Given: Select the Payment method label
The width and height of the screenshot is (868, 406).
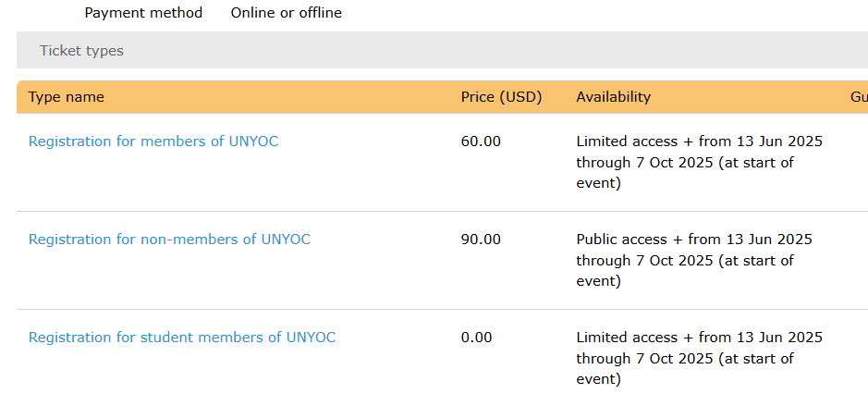Looking at the screenshot, I should pos(143,13).
